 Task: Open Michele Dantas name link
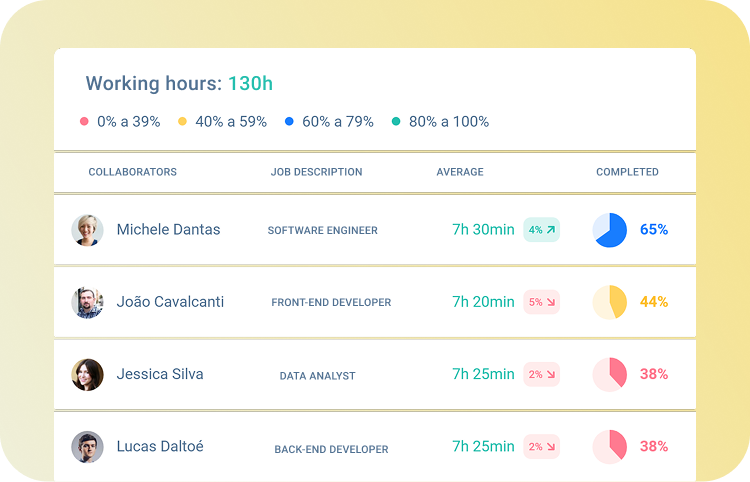(168, 230)
